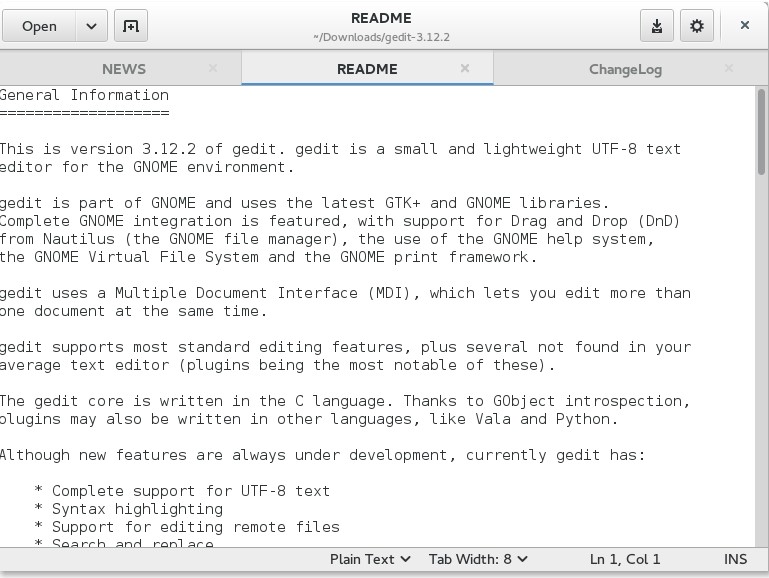This screenshot has height=578, width=769.
Task: Click the line starting 'Complete GNOME integration'
Action: coord(340,221)
